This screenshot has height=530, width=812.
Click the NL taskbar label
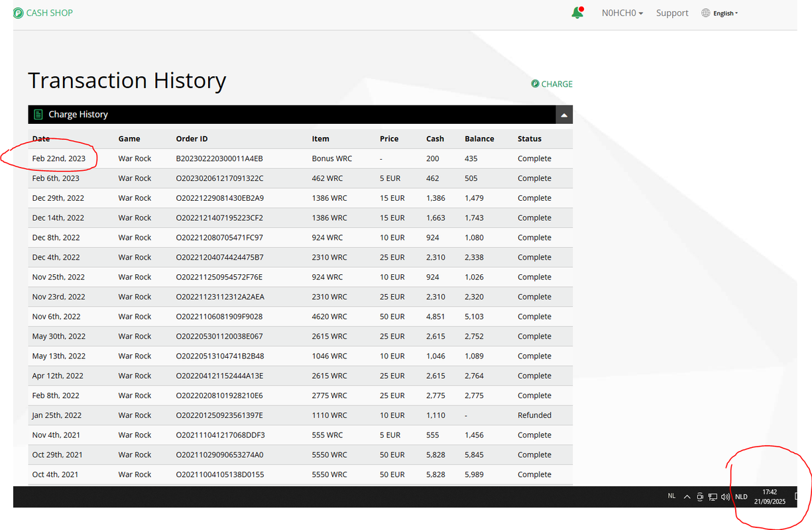[671, 496]
